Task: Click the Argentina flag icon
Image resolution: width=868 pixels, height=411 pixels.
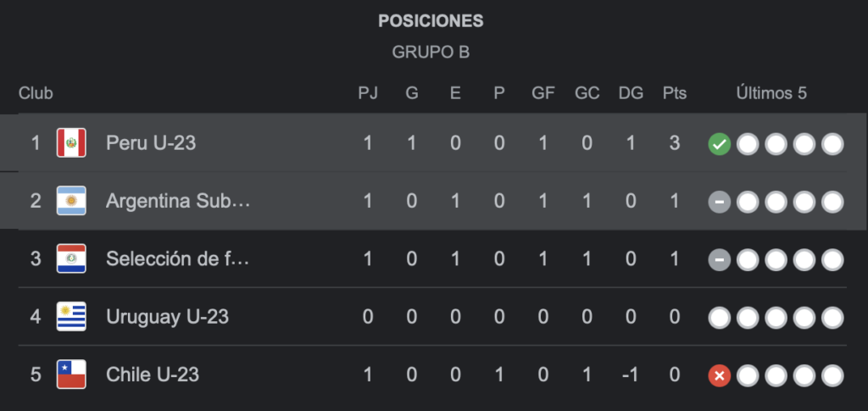Action: 71,201
